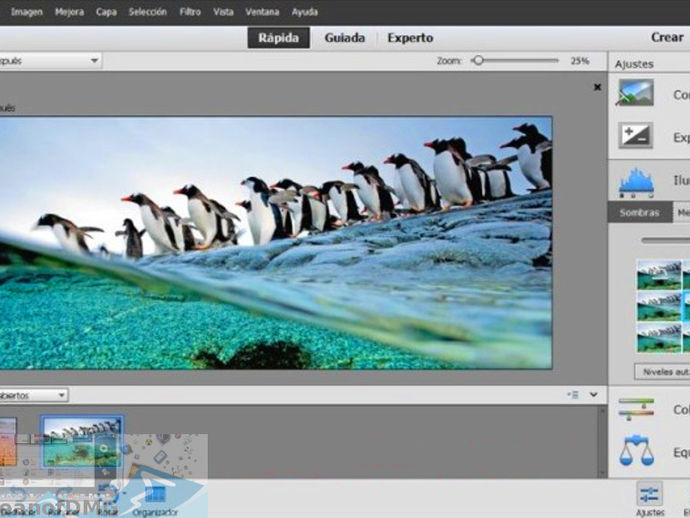Click the penguin image in the canvas
This screenshot has height=518, width=690.
pos(276,242)
